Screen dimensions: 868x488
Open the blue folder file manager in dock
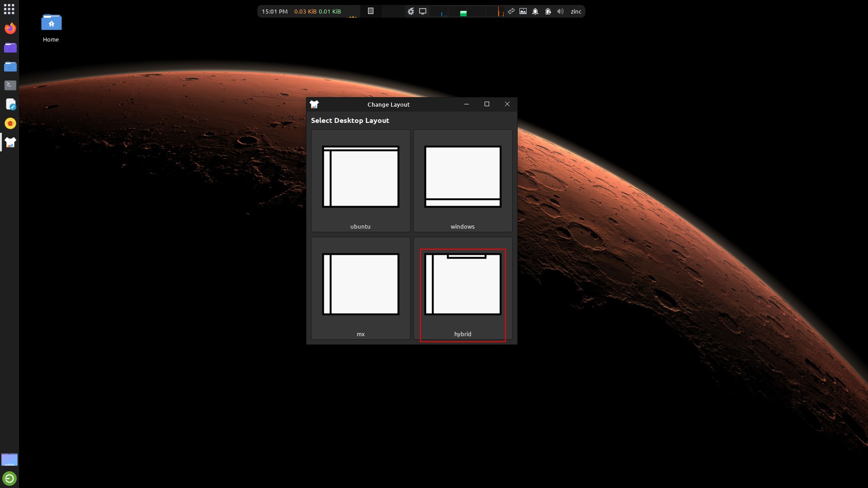click(10, 66)
